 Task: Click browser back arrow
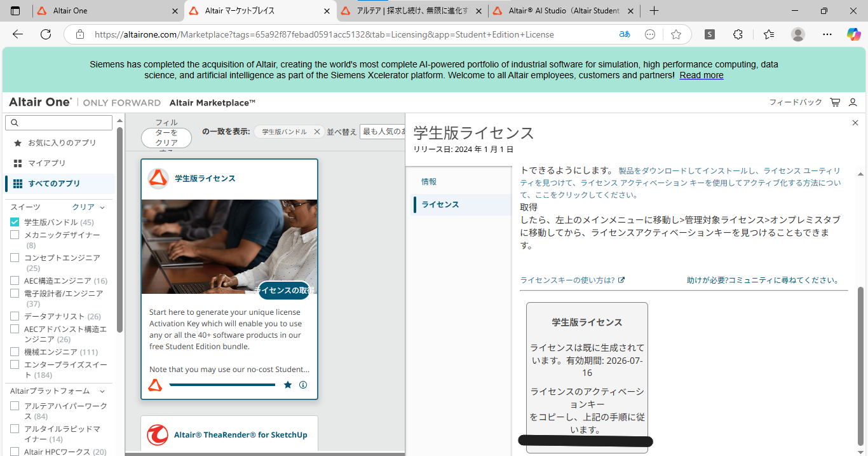(x=18, y=34)
